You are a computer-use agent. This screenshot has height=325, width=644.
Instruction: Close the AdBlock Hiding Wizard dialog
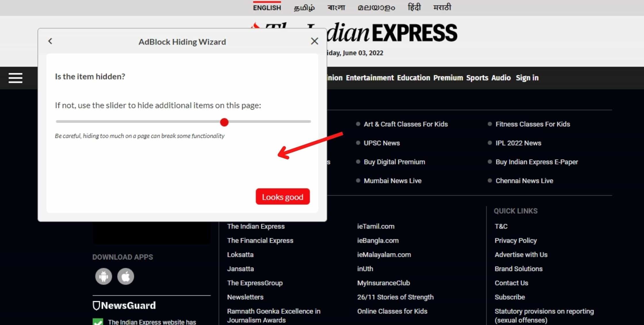coord(315,41)
